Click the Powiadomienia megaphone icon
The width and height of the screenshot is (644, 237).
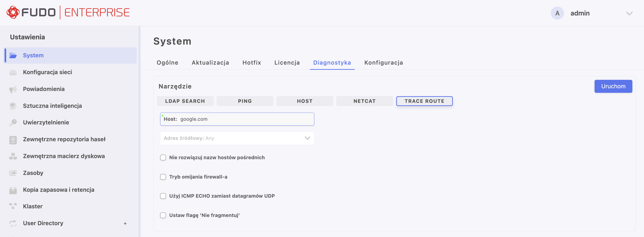point(13,89)
